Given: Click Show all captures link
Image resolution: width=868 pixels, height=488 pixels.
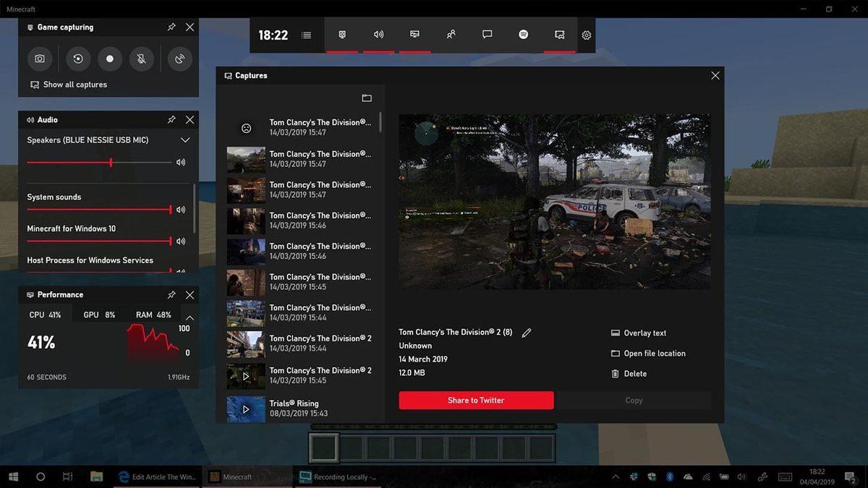Looking at the screenshot, I should 75,85.
